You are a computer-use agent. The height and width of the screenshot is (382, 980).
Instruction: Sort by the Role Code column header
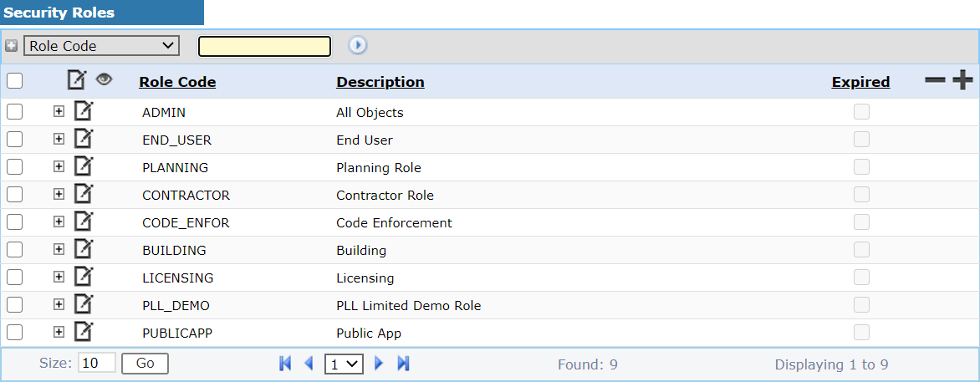tap(177, 82)
